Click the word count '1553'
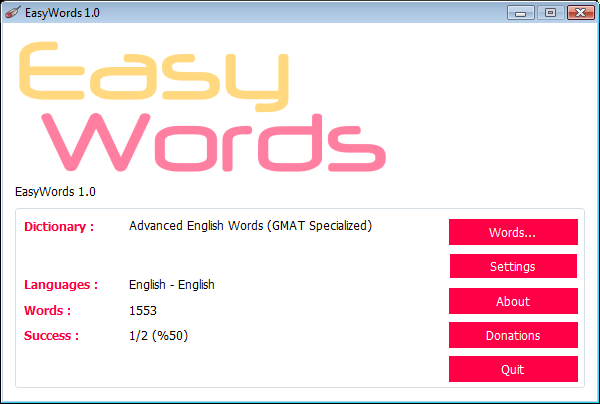This screenshot has width=600, height=404. coord(143,310)
